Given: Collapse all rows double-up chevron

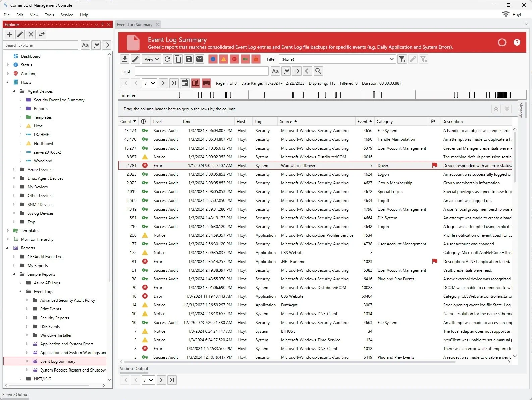Looking at the screenshot, I should tap(496, 109).
